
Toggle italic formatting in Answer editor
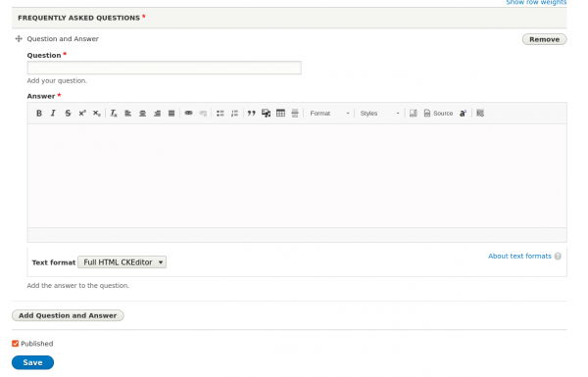53,114
